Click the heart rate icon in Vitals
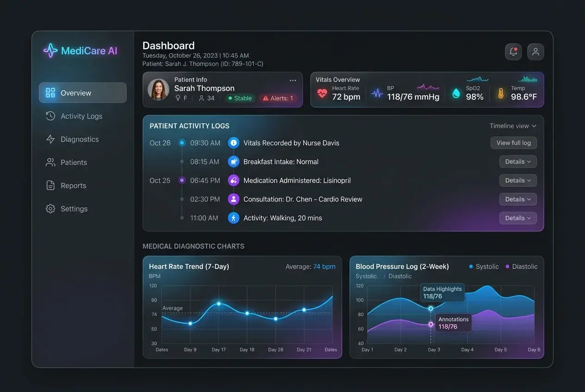 click(322, 93)
